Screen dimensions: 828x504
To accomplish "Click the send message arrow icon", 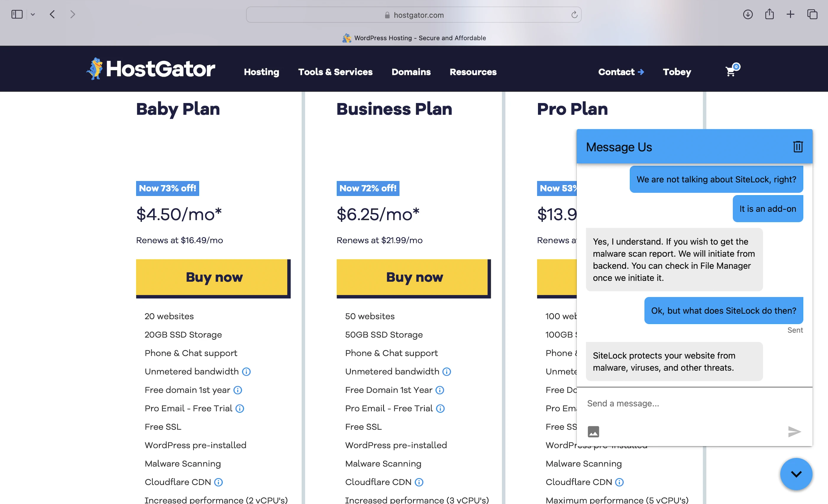I will [794, 432].
